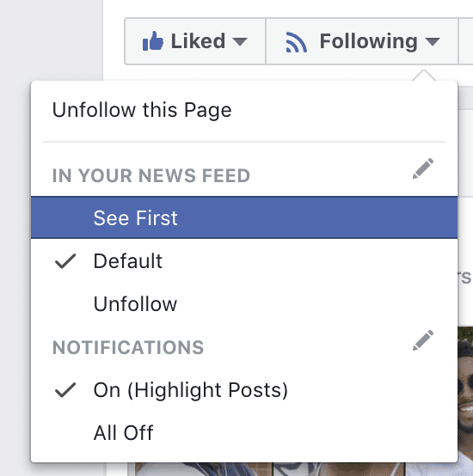Click the RSS feed Following icon
Viewport: 473px width, 476px height.
(x=297, y=42)
